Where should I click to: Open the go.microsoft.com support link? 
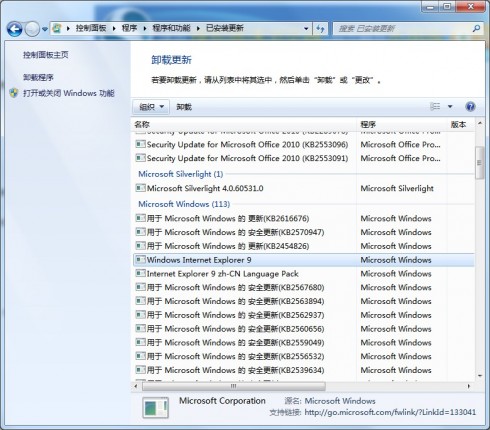click(390, 412)
